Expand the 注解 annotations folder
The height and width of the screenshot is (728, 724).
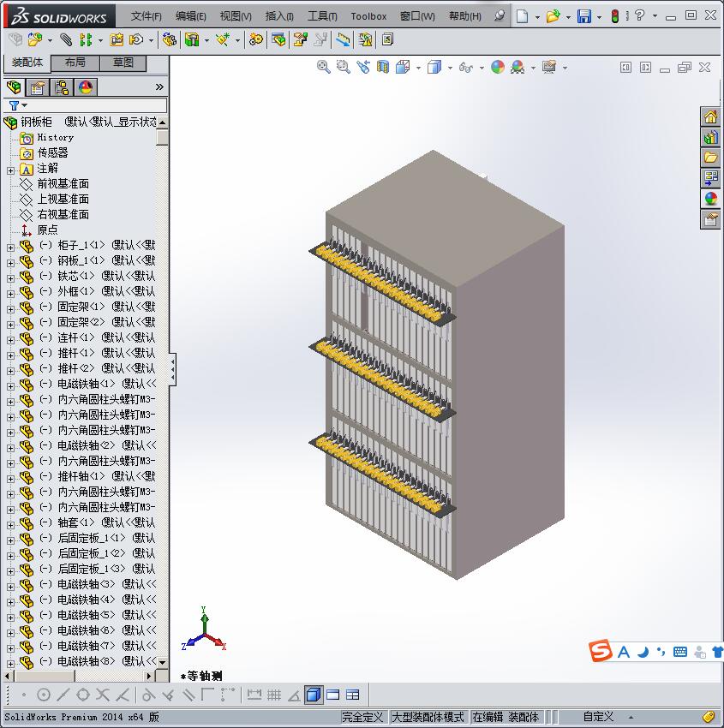(x=10, y=170)
